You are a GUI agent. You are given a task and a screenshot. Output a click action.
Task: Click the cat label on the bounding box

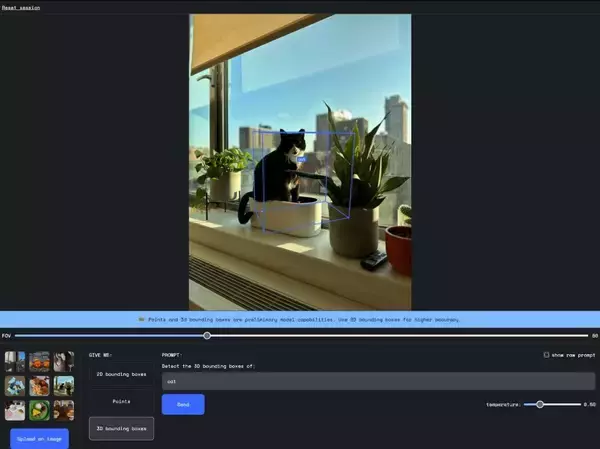pyautogui.click(x=302, y=159)
